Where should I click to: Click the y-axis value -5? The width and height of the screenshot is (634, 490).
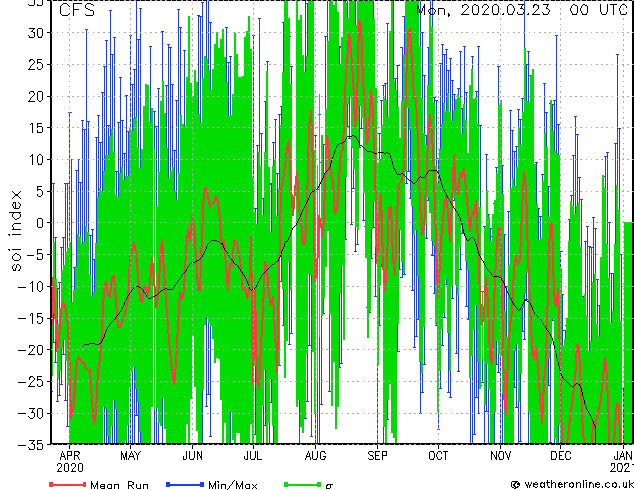point(33,255)
